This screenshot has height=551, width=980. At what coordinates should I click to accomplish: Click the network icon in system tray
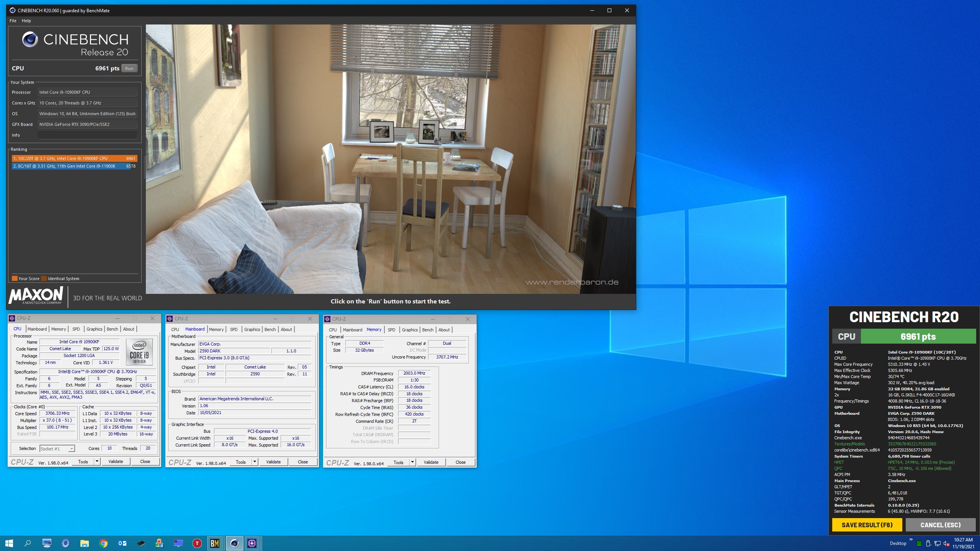[x=938, y=543]
